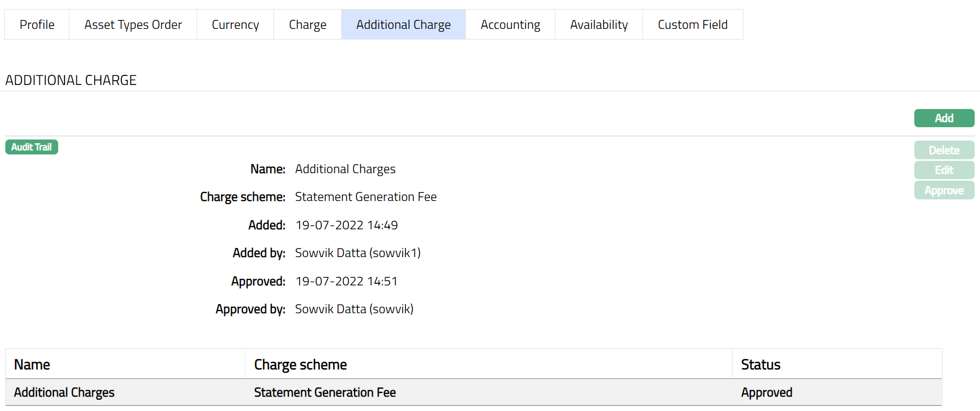Viewport: 980px width, 411px height.
Task: Click the Charge scheme column header
Action: [x=300, y=365]
